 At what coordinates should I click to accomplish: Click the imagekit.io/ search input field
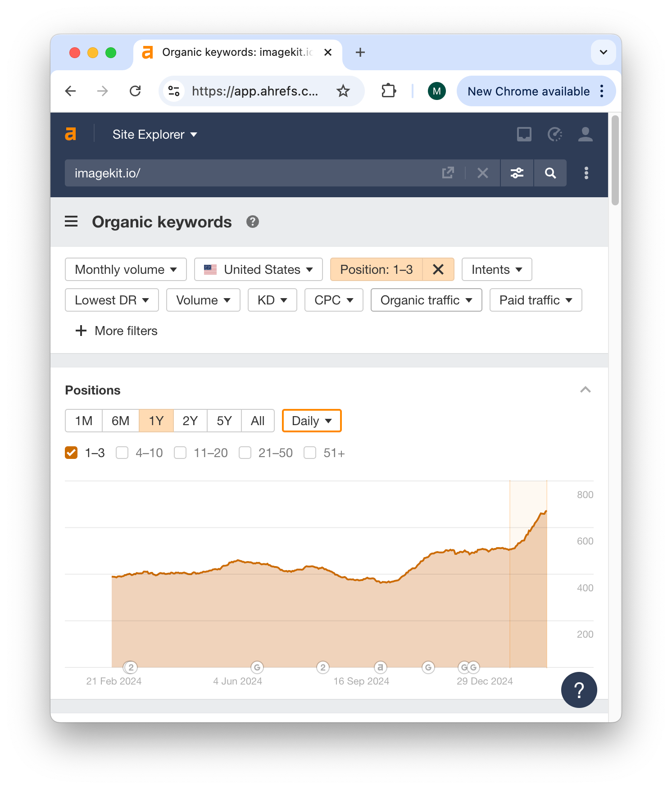pos(252,173)
